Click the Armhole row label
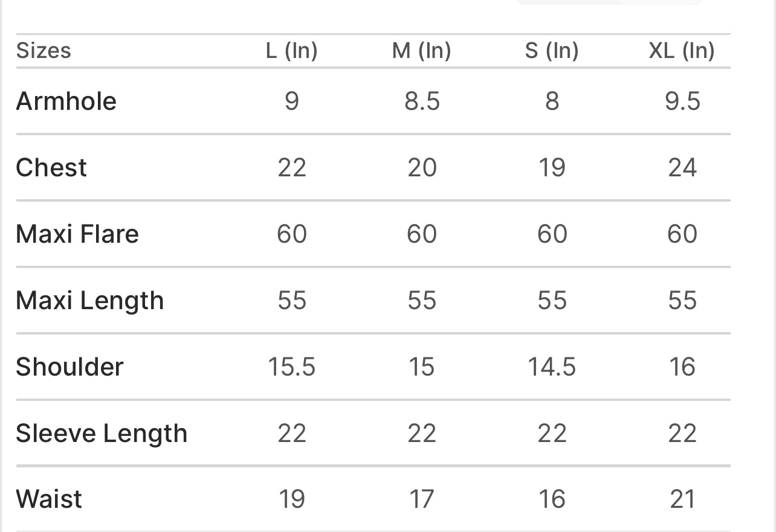The width and height of the screenshot is (776, 532). click(66, 101)
